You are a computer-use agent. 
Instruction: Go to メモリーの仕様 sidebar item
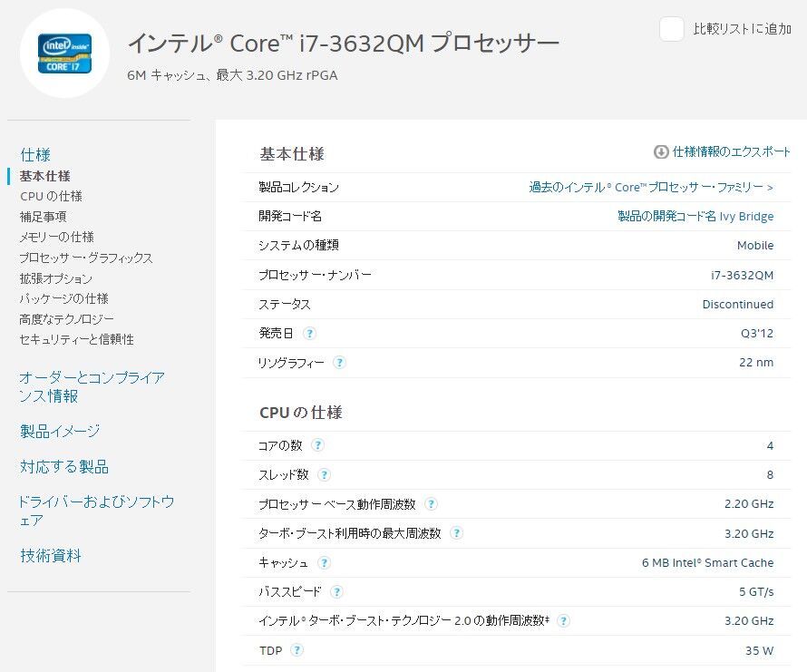[56, 237]
